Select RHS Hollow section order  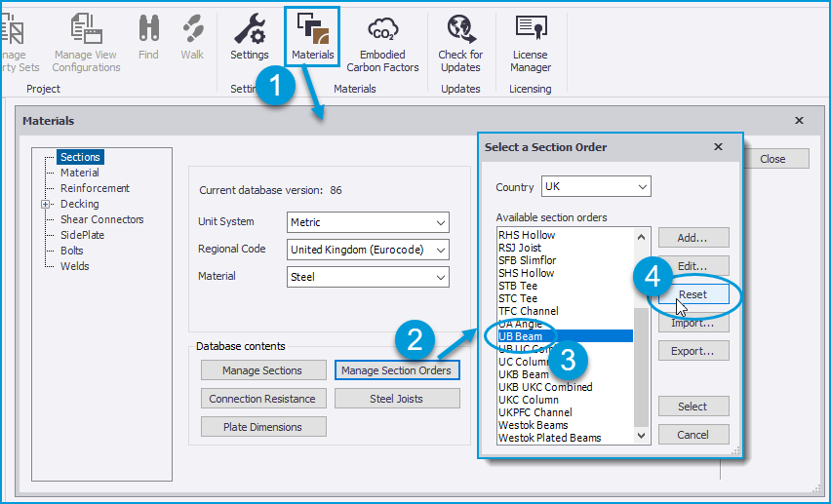click(x=527, y=235)
